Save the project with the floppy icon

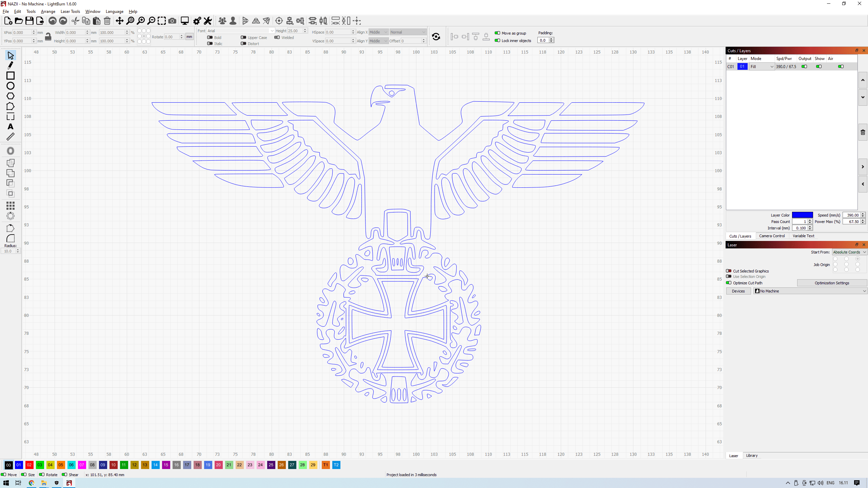(x=29, y=21)
